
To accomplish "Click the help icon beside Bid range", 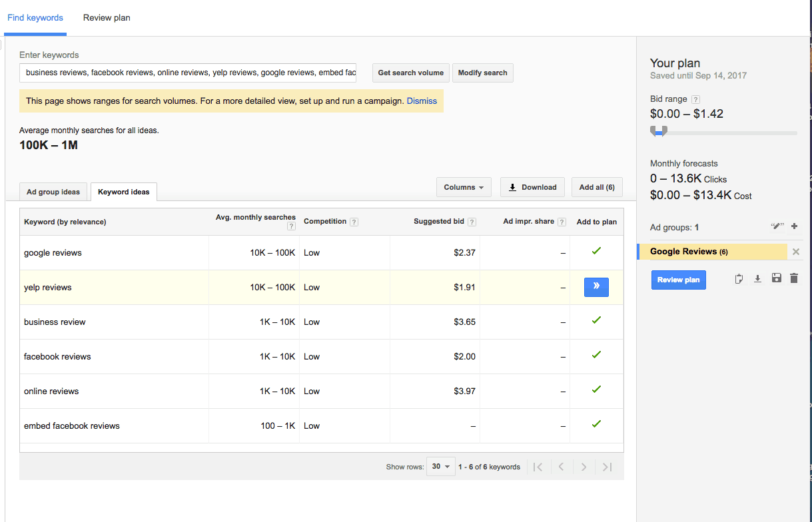I will 695,99.
